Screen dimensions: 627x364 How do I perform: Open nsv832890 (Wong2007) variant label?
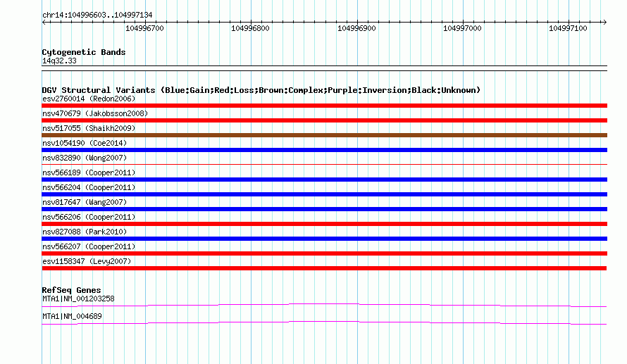[85, 158]
